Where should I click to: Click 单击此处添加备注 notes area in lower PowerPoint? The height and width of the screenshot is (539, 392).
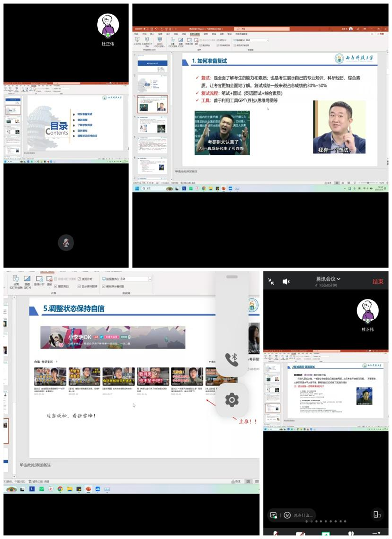click(x=35, y=465)
